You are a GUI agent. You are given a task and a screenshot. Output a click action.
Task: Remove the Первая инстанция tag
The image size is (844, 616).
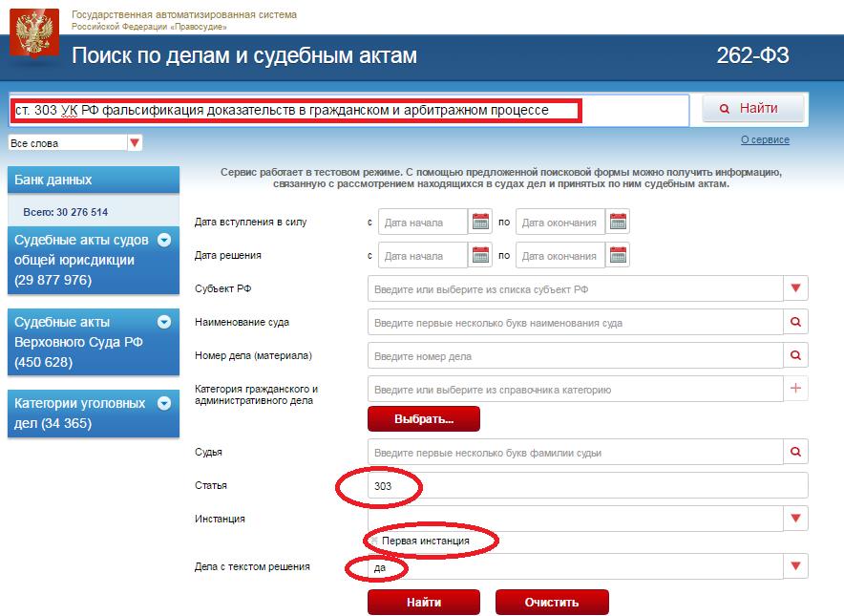tap(374, 541)
